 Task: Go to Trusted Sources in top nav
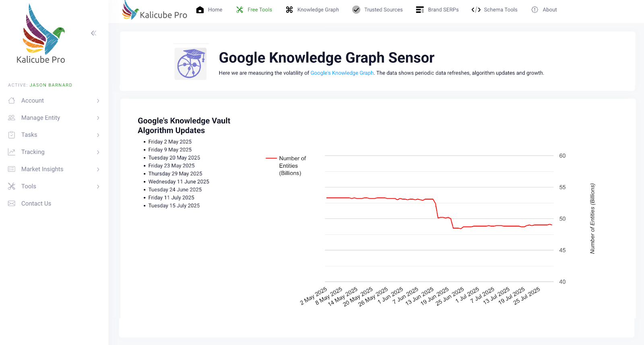click(377, 10)
